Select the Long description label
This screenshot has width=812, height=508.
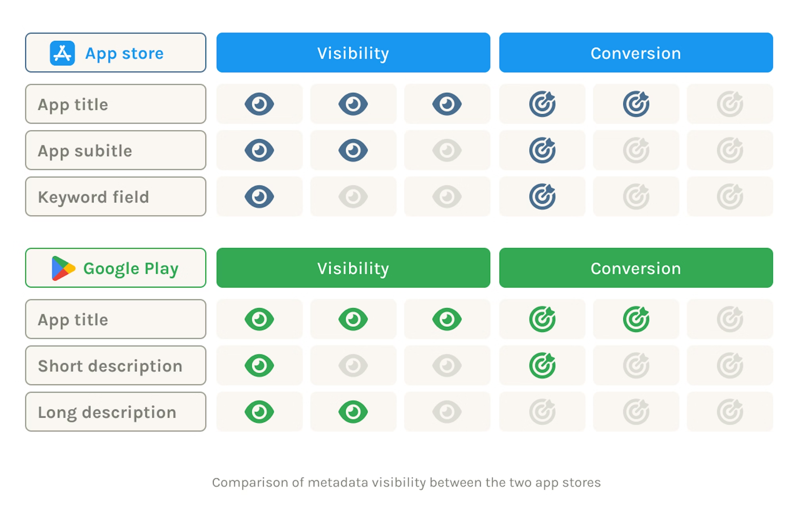coord(115,412)
